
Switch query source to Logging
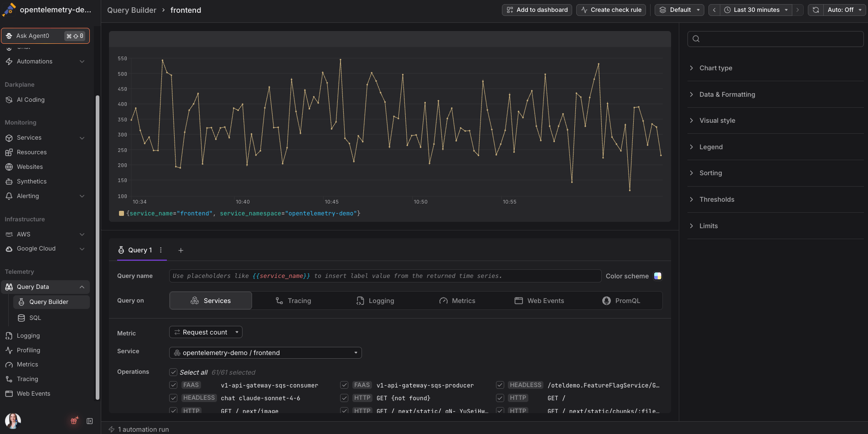(x=375, y=301)
